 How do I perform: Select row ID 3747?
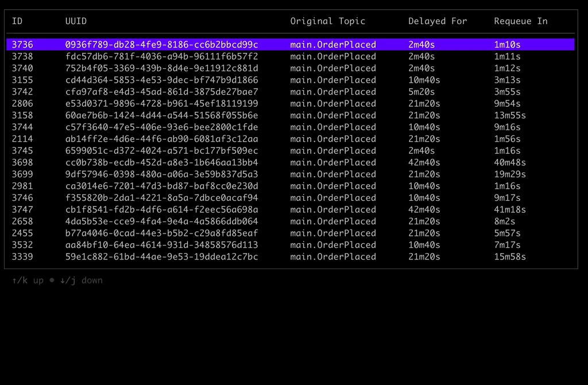[290, 209]
